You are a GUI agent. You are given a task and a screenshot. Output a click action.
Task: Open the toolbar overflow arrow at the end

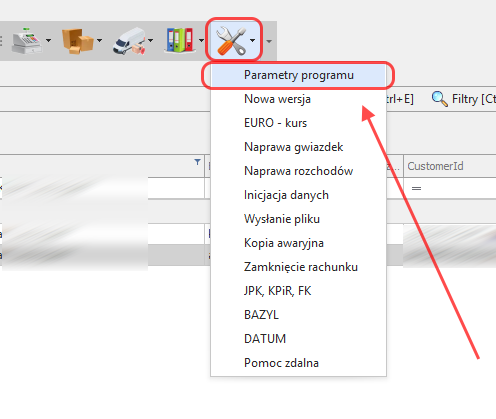[x=269, y=41]
